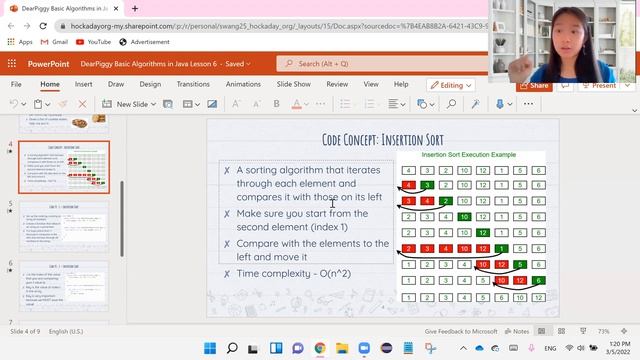Toggle the Notes pane
Image resolution: width=640 pixels, height=360 pixels.
coord(517,331)
